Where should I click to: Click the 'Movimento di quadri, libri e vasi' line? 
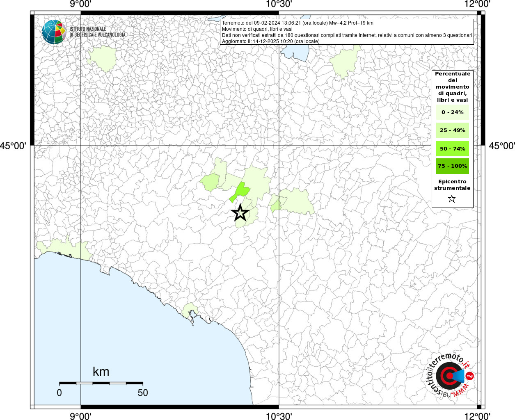pyautogui.click(x=257, y=29)
